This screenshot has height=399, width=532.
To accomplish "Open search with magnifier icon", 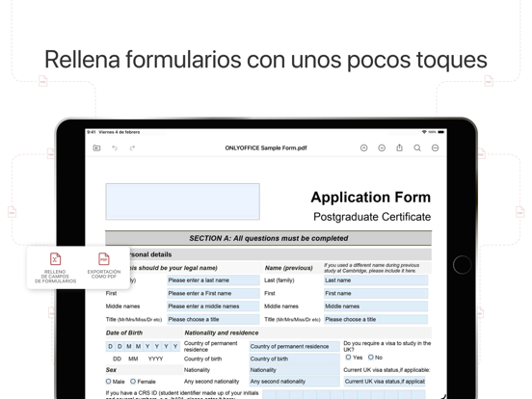I will (x=417, y=147).
